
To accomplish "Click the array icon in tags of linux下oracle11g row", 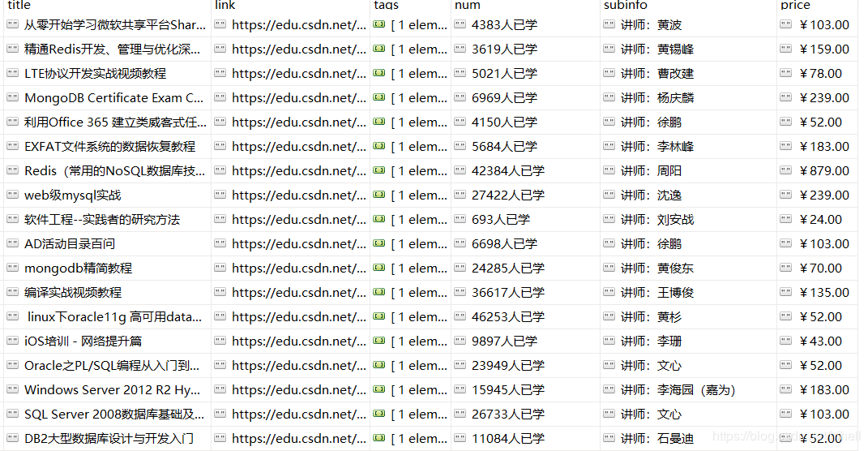I will [x=379, y=317].
